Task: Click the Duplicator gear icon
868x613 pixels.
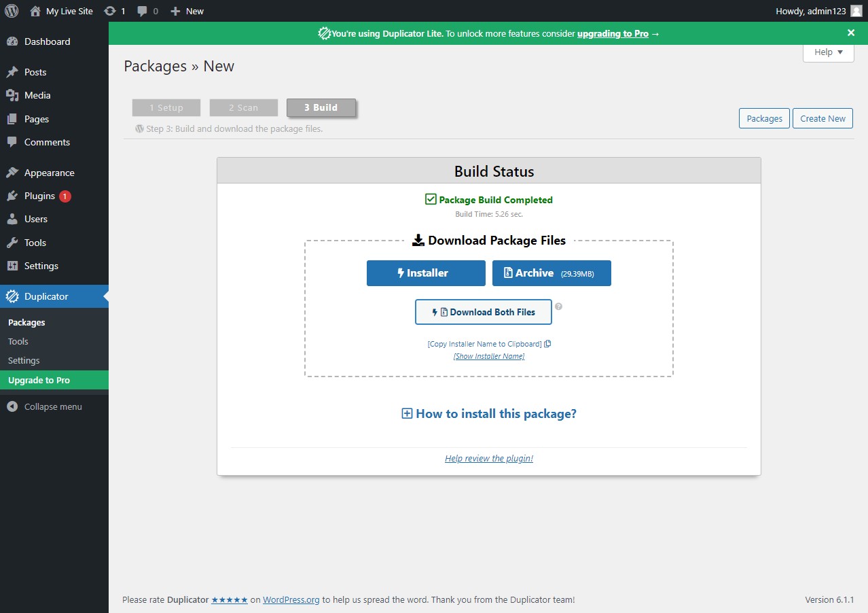Action: tap(12, 296)
